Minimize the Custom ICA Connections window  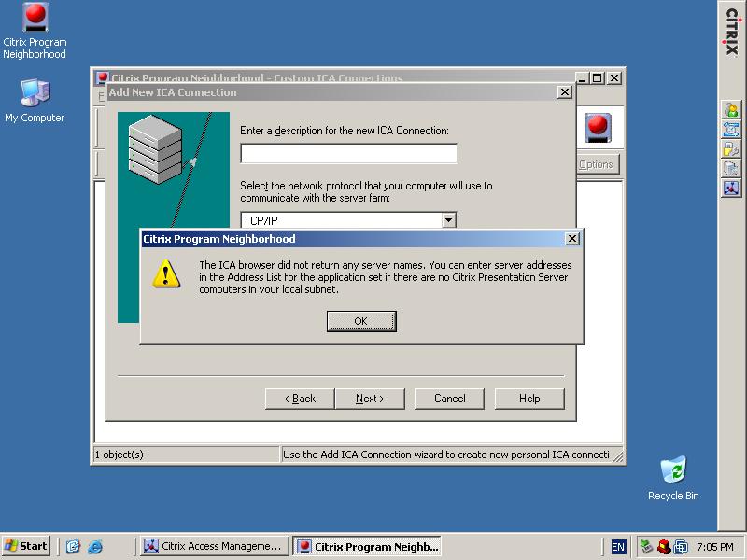tap(582, 78)
